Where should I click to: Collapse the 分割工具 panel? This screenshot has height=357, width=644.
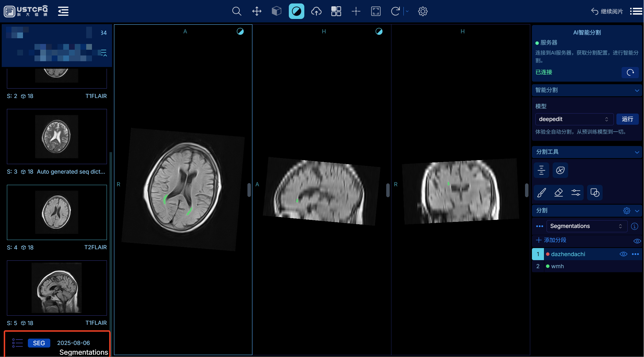(637, 152)
